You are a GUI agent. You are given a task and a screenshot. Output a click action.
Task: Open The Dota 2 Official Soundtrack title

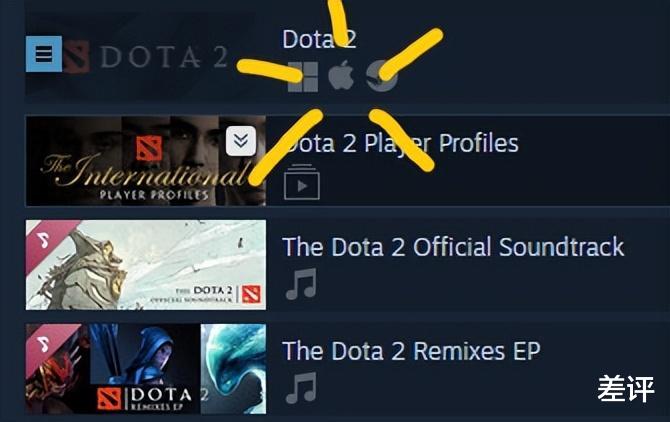coord(453,247)
